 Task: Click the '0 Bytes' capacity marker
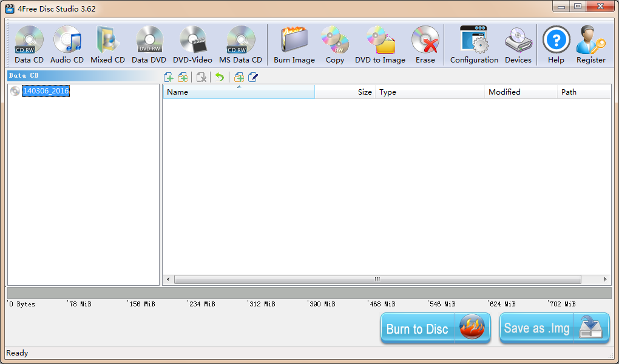click(x=22, y=304)
